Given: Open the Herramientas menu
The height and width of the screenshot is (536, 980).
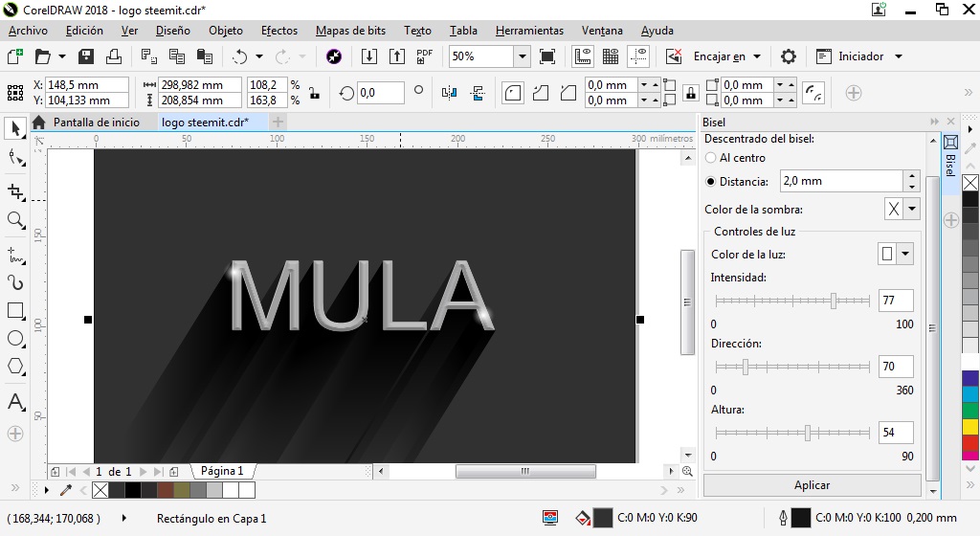Looking at the screenshot, I should pyautogui.click(x=529, y=31).
